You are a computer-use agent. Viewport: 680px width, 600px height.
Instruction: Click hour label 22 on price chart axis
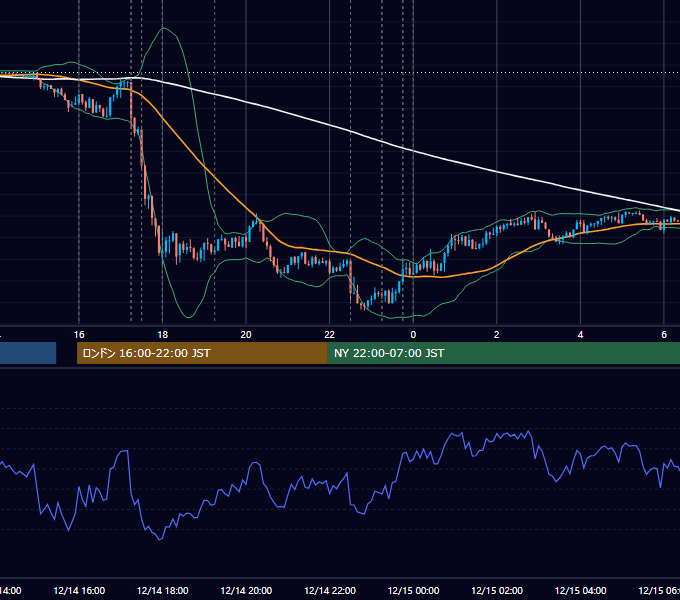click(x=330, y=335)
